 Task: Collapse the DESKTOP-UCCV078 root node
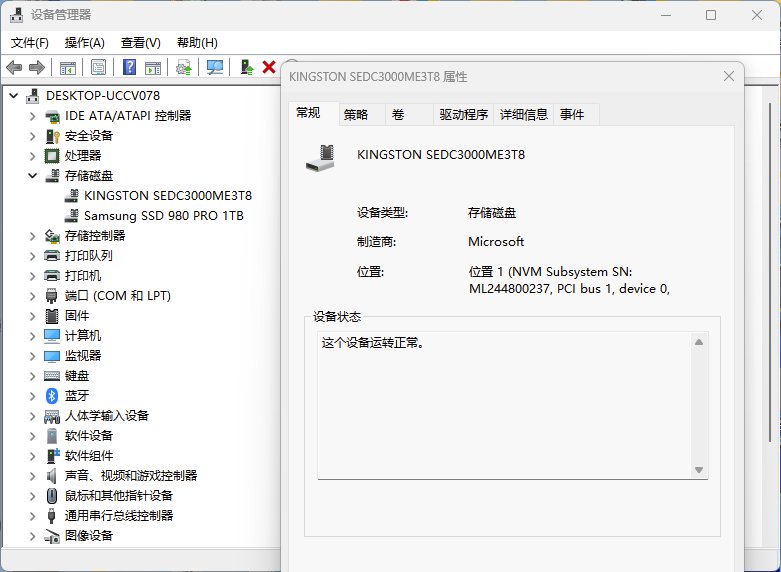click(x=14, y=96)
